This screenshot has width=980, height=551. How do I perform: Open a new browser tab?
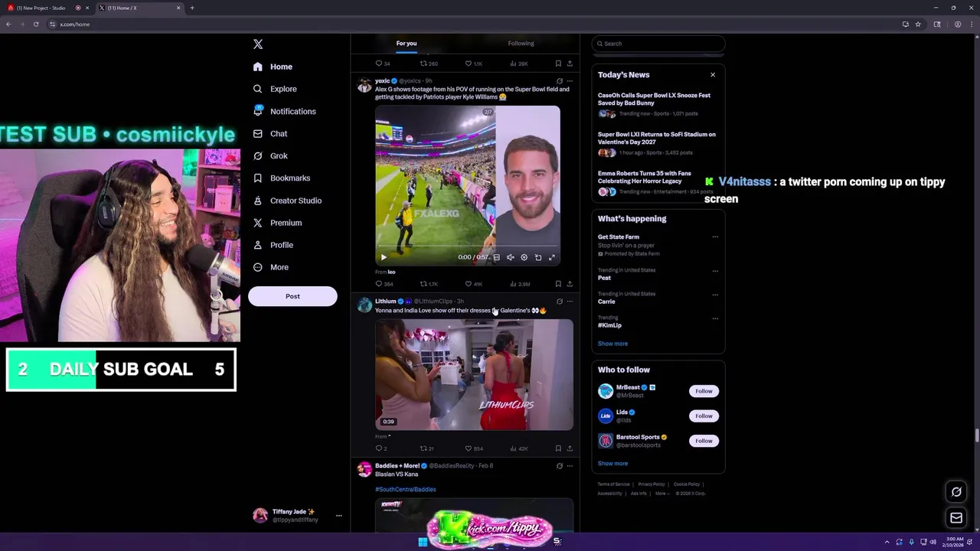[192, 8]
